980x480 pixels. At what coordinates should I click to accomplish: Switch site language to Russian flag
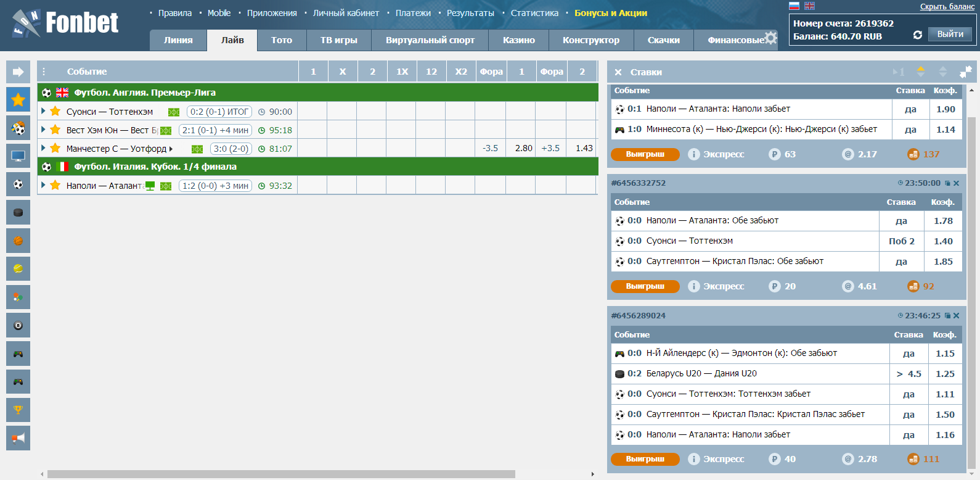click(x=794, y=6)
